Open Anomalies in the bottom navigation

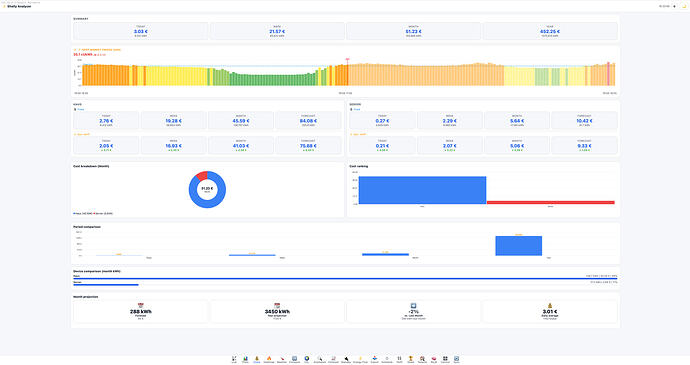(x=319, y=360)
